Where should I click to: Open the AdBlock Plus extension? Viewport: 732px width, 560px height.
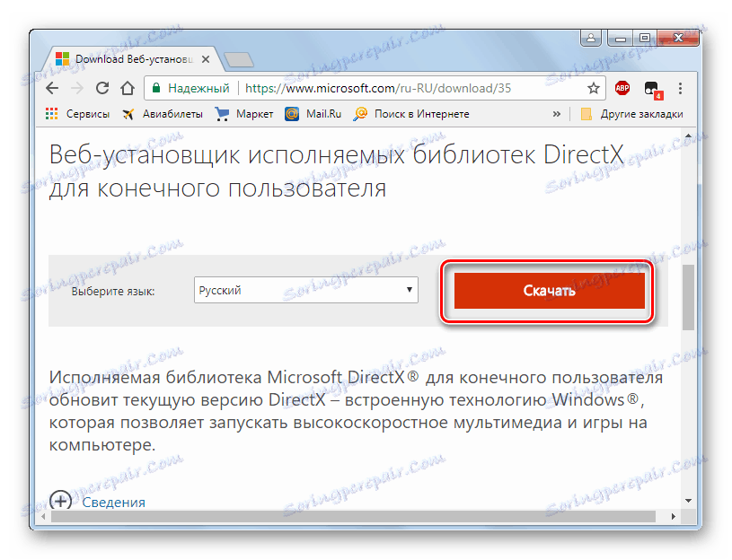[x=622, y=88]
